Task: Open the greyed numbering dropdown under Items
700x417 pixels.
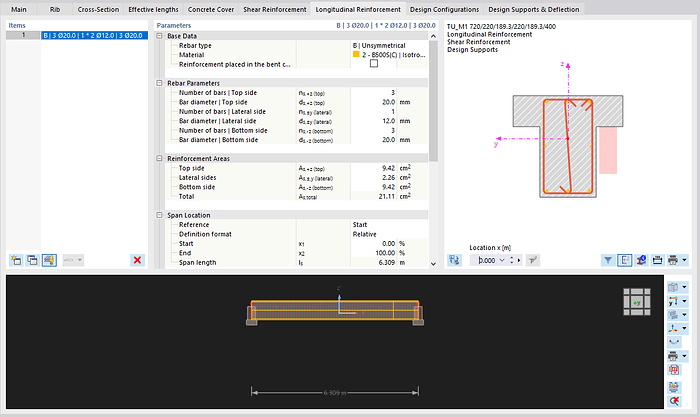Action: 73,260
